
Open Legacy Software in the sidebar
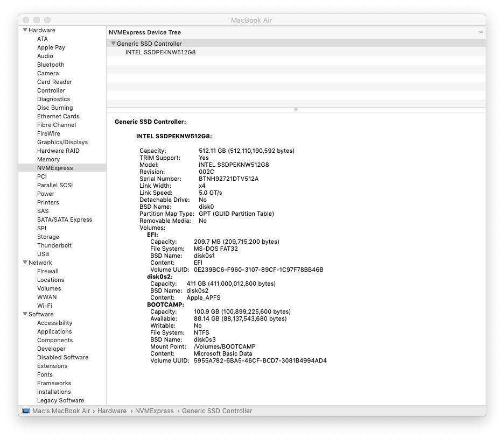61,400
